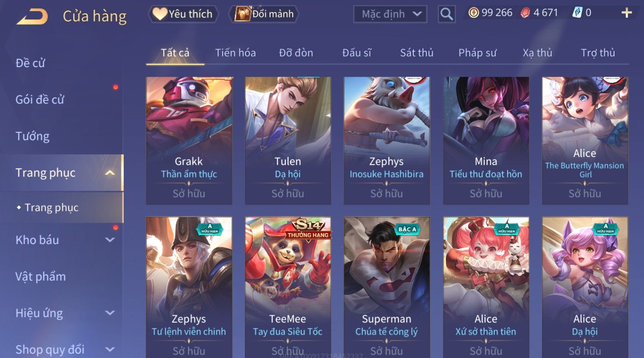
Task: Click the red ruby currency icon
Action: point(525,13)
